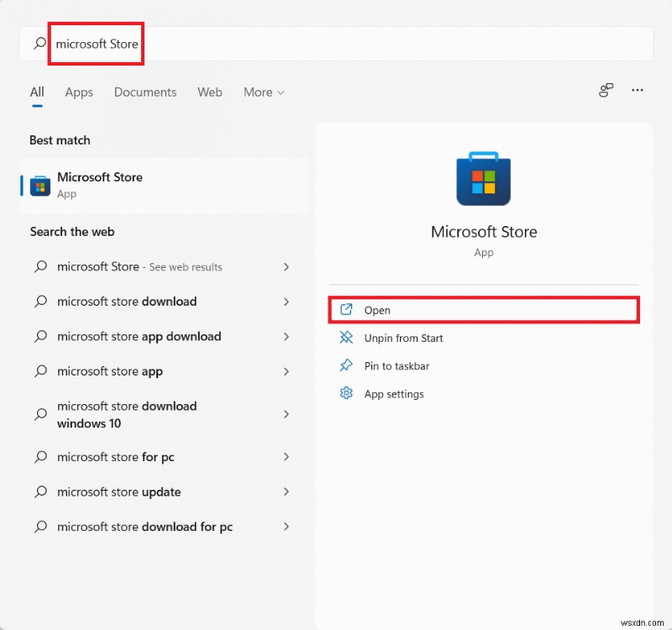This screenshot has height=630, width=672.
Task: Select the microsoft store update suggestion
Action: tap(118, 492)
